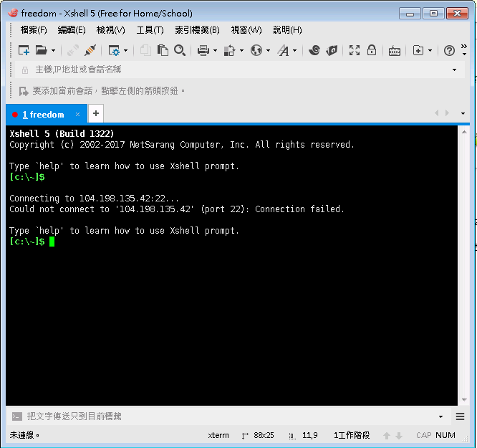Open the session Properties gear icon
This screenshot has width=477, height=448.
pos(114,50)
